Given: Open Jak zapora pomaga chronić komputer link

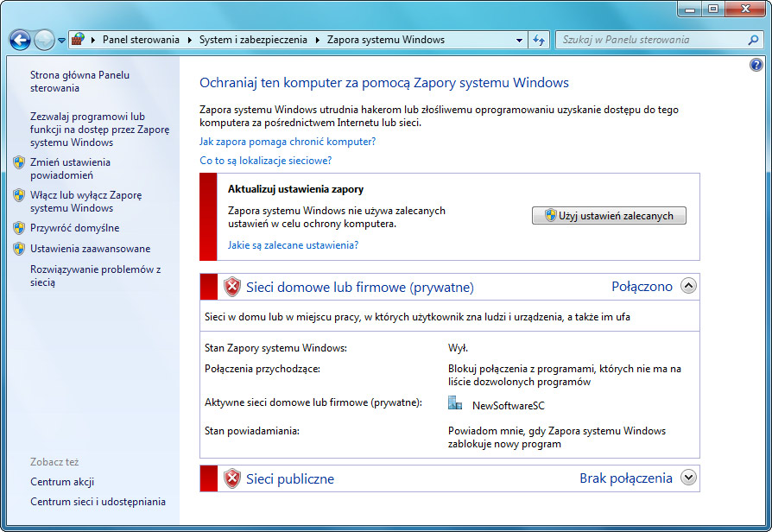Looking at the screenshot, I should 288,142.
